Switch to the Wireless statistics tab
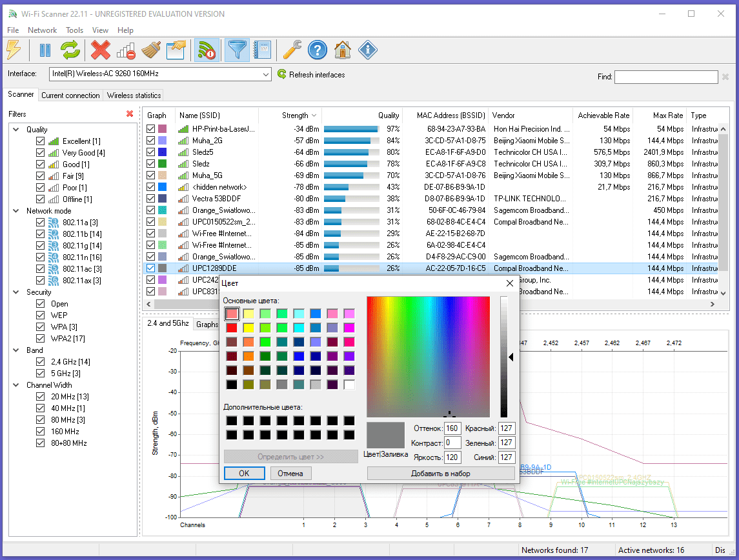This screenshot has height=560, width=739. [x=133, y=95]
